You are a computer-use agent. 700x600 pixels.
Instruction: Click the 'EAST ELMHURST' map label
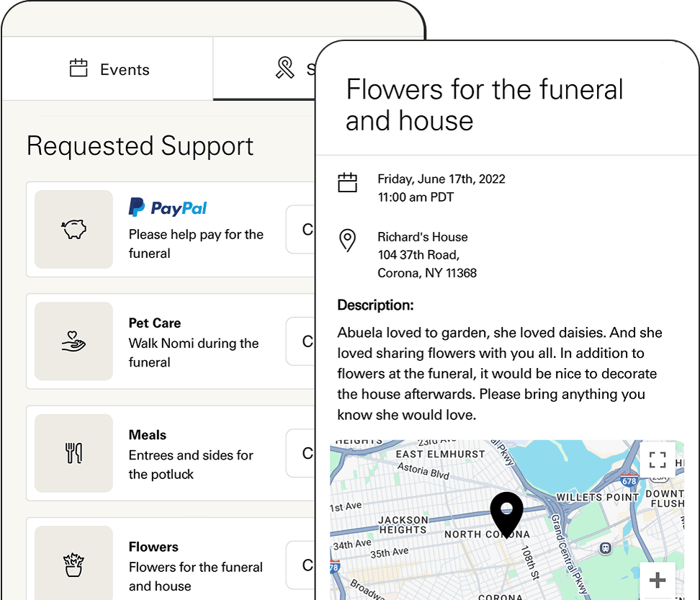click(x=440, y=454)
